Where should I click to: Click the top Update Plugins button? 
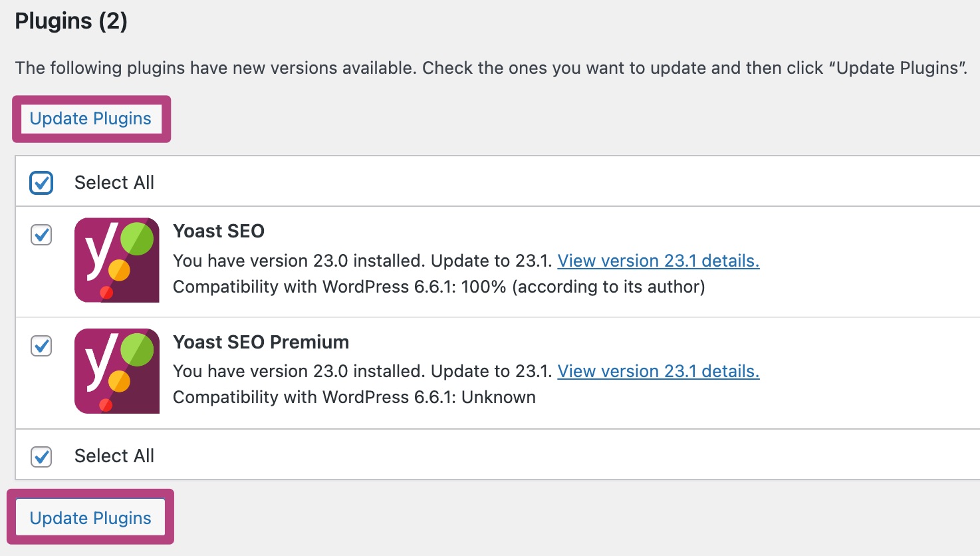91,119
